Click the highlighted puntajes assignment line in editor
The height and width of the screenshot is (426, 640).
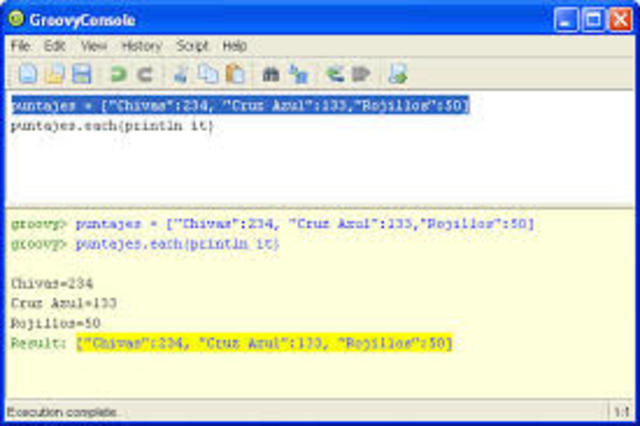click(x=241, y=106)
